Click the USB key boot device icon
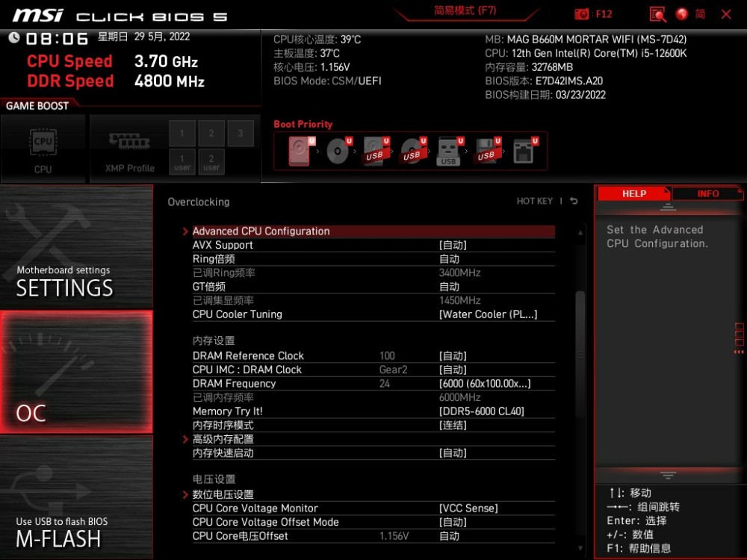The height and width of the screenshot is (560, 747). [448, 151]
